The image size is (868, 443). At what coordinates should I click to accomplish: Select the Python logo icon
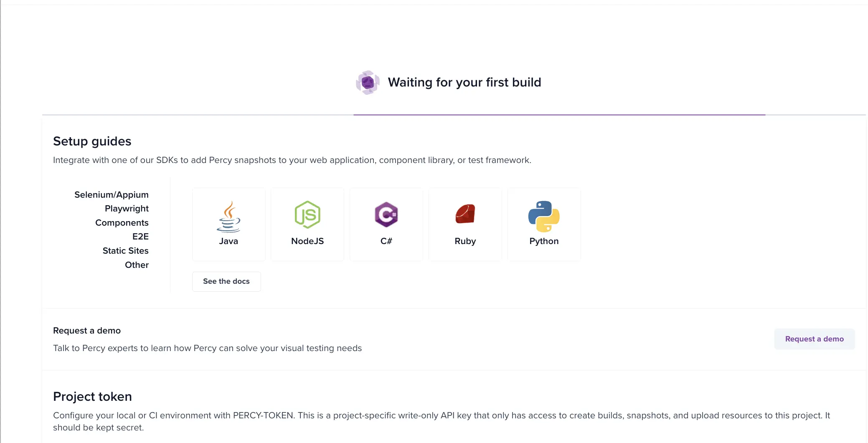544,216
